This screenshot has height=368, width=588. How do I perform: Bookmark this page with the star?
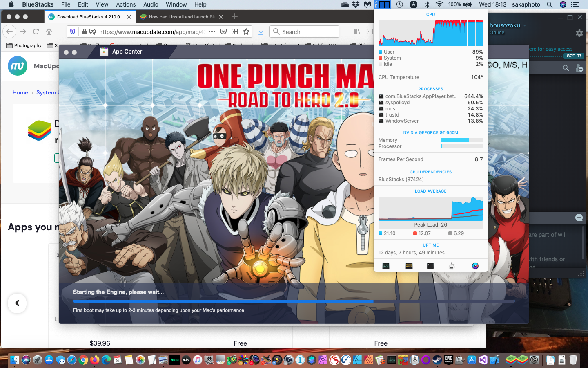pos(246,31)
